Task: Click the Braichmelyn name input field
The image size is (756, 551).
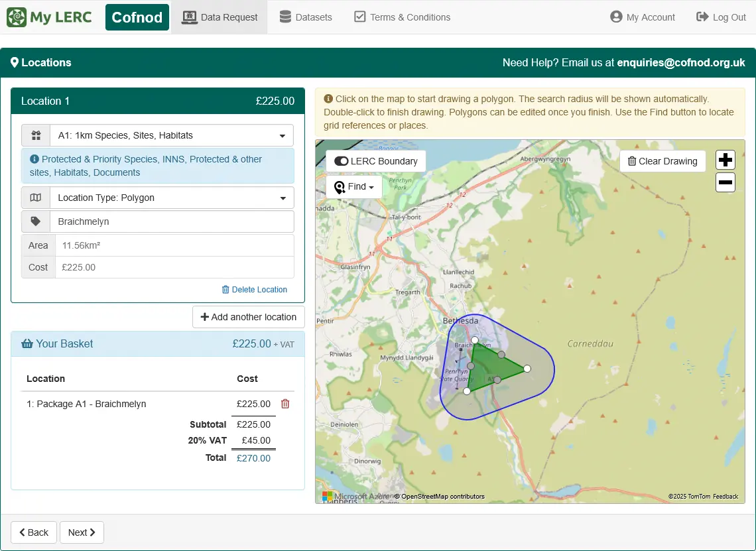Action: click(x=172, y=221)
